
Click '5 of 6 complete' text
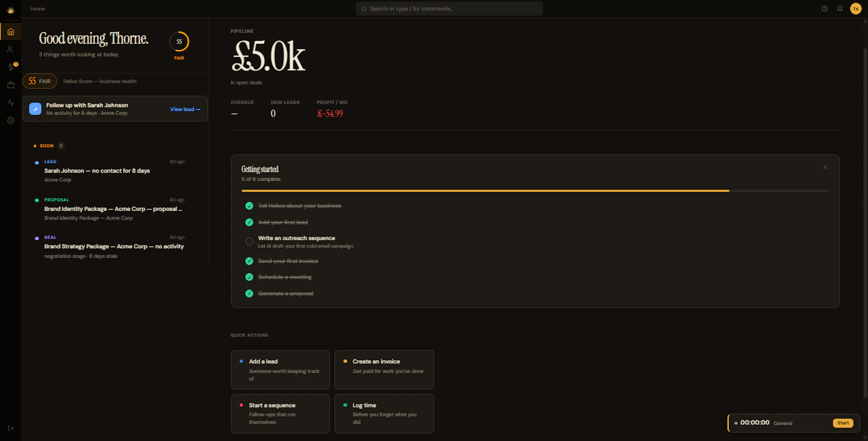tap(261, 179)
